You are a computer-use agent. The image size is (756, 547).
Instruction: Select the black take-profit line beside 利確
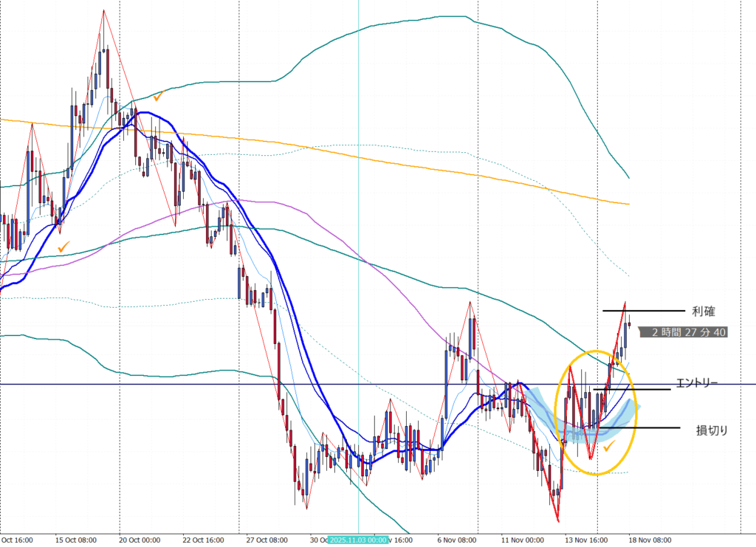click(x=642, y=311)
